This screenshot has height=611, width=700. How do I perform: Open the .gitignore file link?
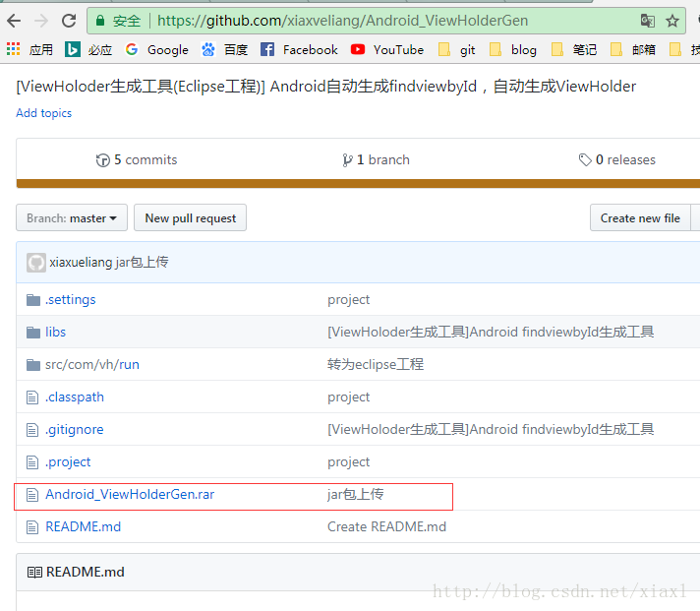click(x=75, y=430)
